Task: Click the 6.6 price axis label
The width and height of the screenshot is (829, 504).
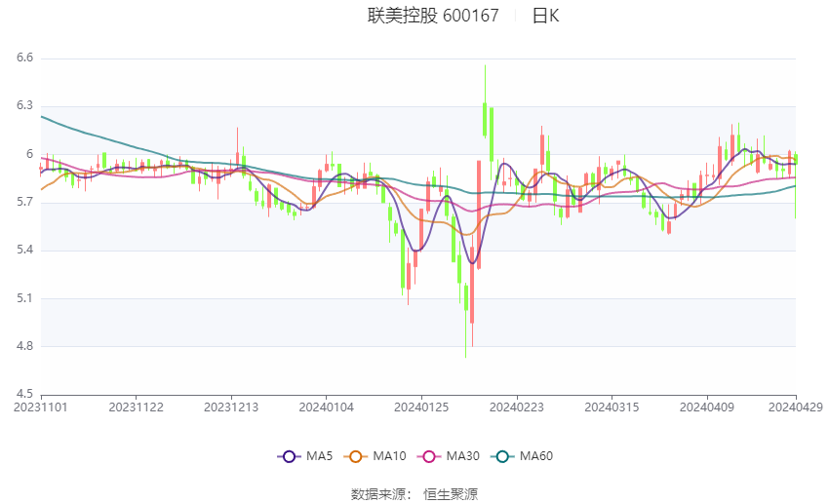Action: pyautogui.click(x=24, y=58)
